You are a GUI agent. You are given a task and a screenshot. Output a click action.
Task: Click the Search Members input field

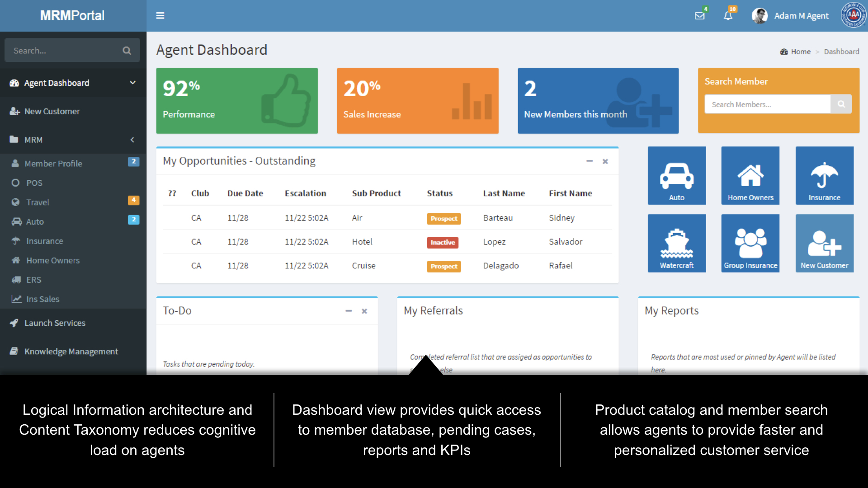[767, 104]
